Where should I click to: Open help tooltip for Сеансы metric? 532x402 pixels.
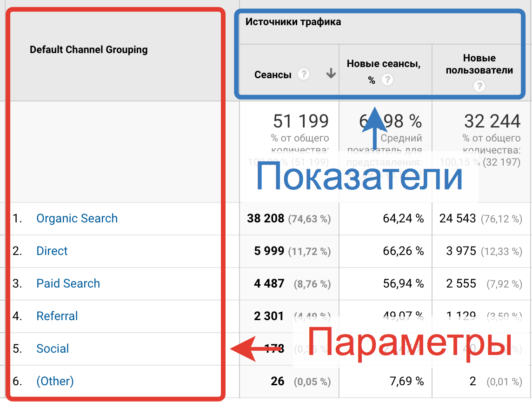tap(303, 74)
